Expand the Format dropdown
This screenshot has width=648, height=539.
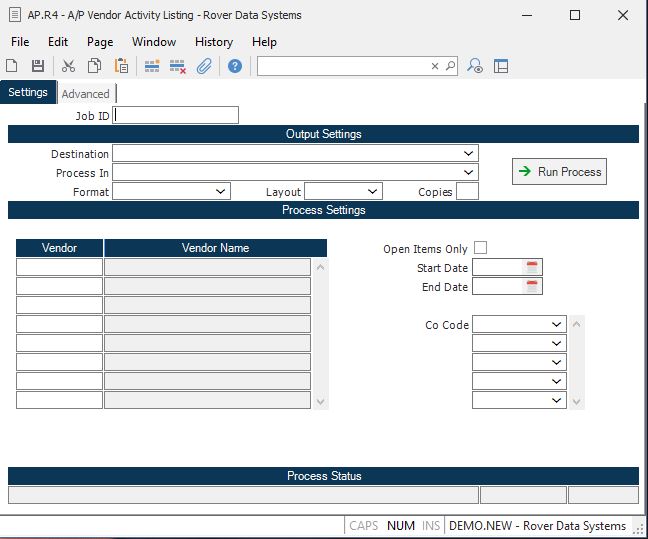click(x=221, y=191)
